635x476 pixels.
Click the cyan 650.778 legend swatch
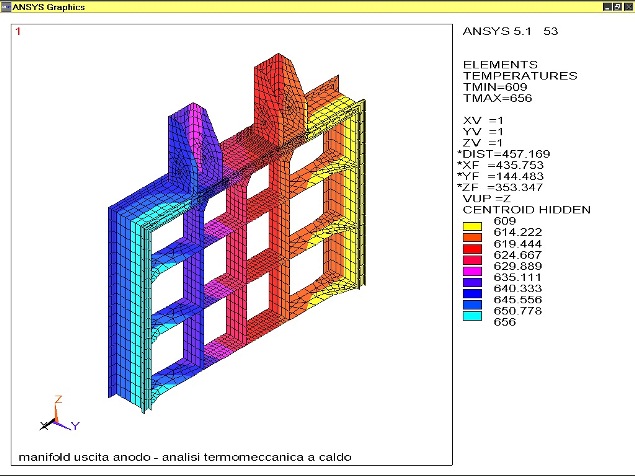(x=472, y=316)
